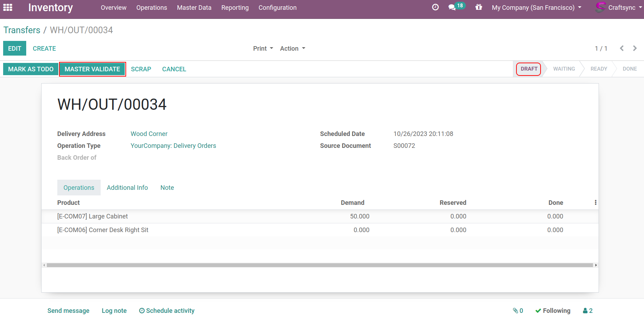644x323 pixels.
Task: Open the clock activities icon
Action: tap(435, 7)
